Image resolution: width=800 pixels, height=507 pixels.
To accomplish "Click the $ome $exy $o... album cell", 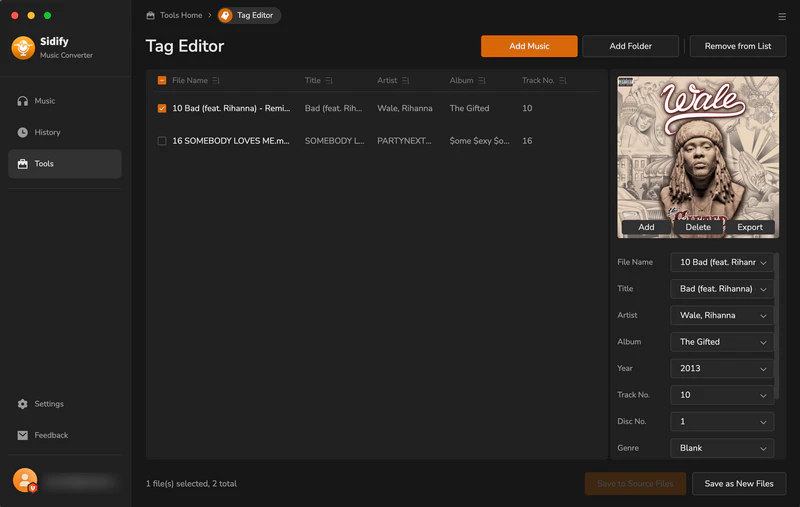I will click(x=479, y=141).
